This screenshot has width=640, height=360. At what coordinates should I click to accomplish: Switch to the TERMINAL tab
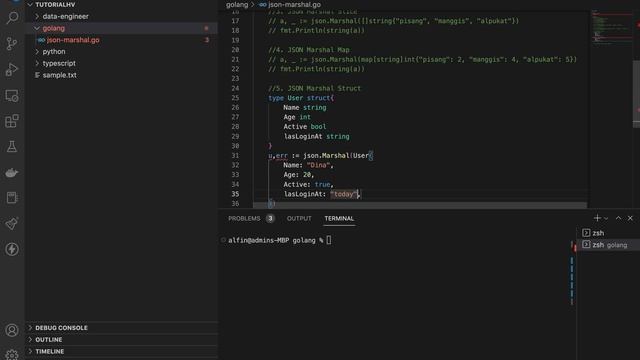tap(339, 218)
